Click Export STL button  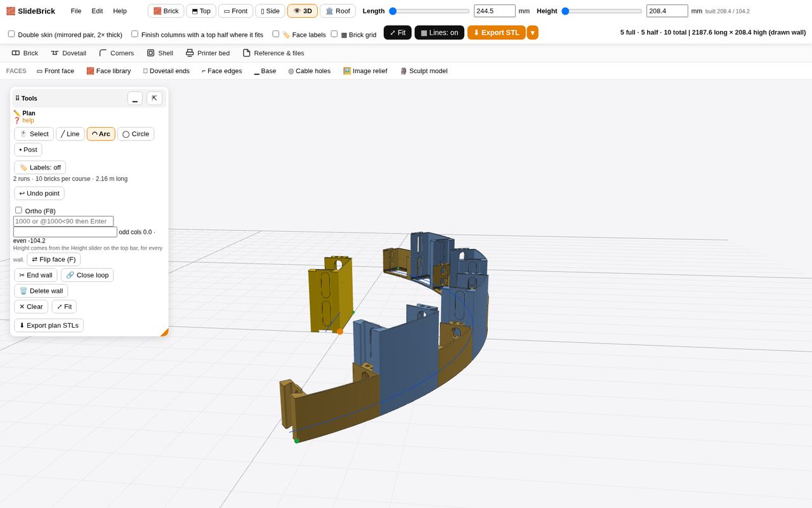(x=497, y=32)
